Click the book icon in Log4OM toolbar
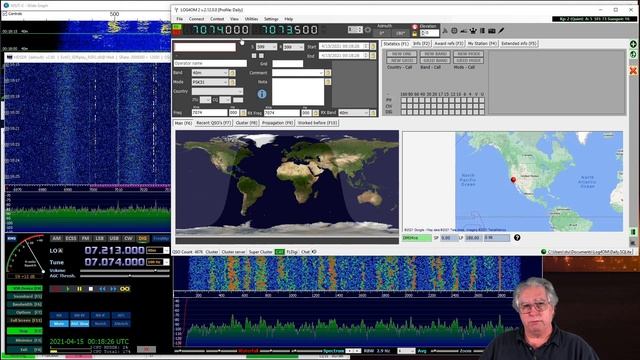 tap(482, 31)
